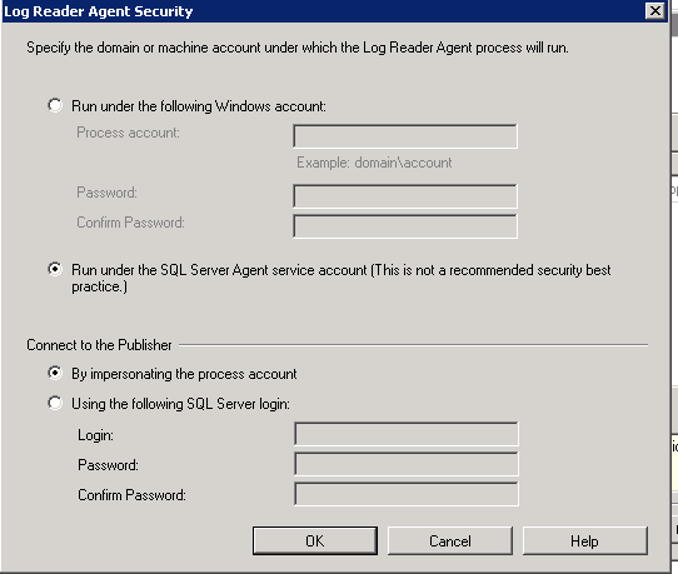Screen dimensions: 678x574
Task: Open the Help button
Action: tap(585, 541)
